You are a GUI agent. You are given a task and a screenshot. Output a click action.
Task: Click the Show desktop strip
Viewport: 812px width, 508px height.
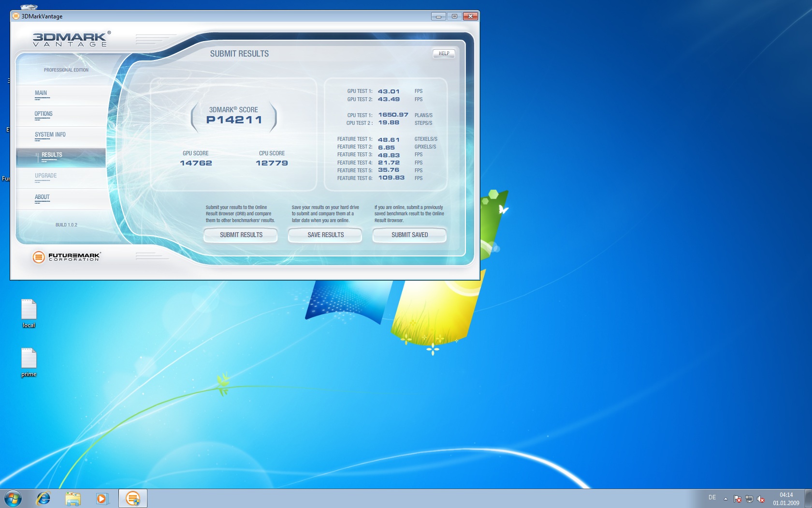(x=808, y=498)
